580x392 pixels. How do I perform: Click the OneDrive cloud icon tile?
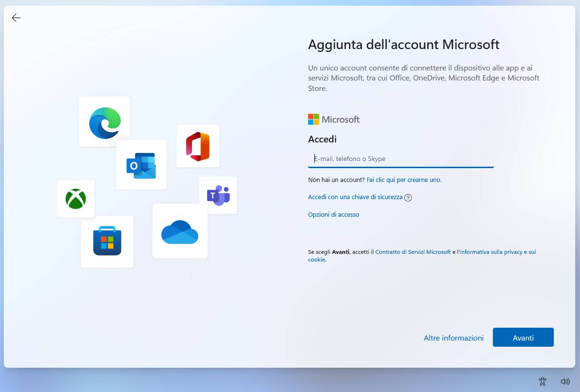pyautogui.click(x=180, y=231)
